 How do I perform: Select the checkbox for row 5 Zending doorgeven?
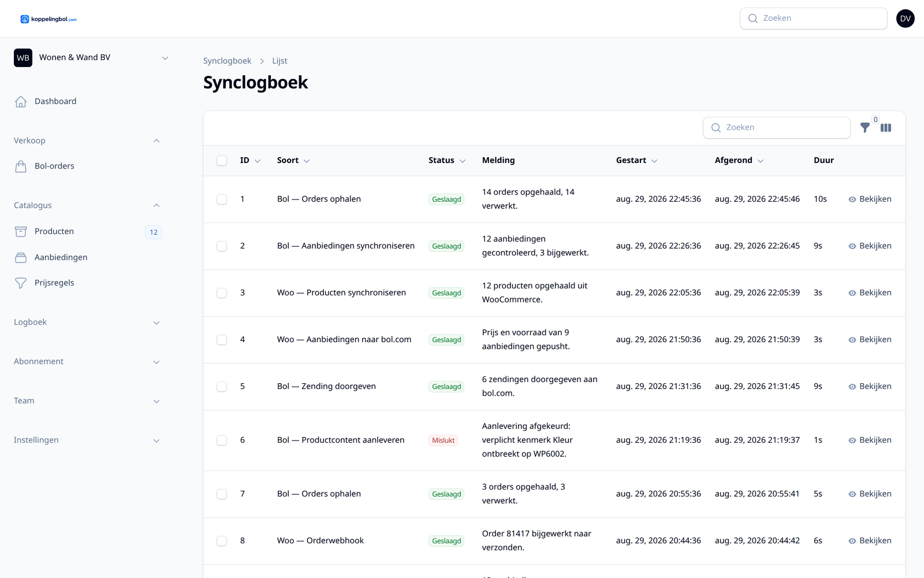click(x=222, y=387)
